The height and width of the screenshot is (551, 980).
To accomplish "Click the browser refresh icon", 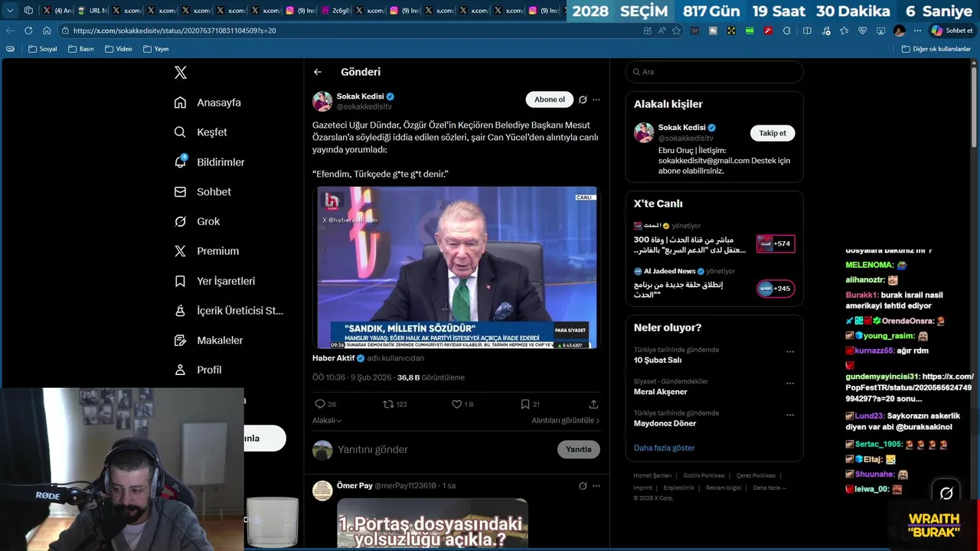I will (28, 31).
